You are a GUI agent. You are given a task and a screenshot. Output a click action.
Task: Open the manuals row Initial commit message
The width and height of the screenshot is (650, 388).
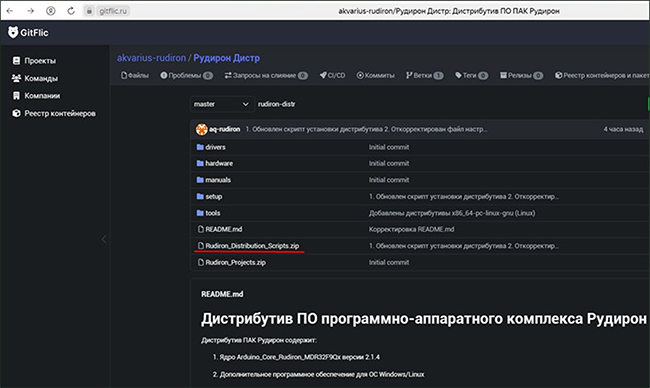tap(389, 180)
